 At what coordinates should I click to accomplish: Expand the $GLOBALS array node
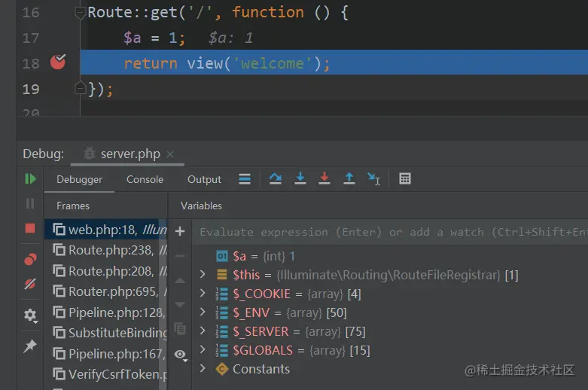coord(203,349)
